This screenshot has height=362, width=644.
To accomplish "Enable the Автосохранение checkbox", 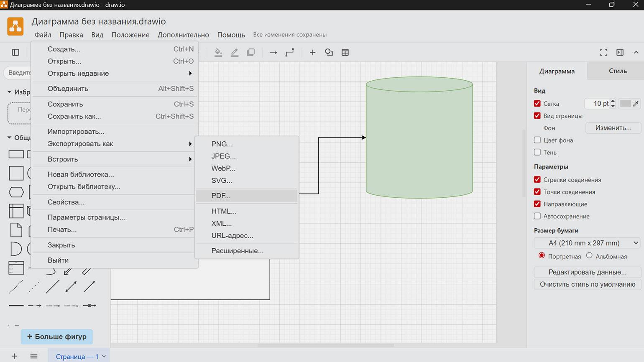I will point(537,216).
